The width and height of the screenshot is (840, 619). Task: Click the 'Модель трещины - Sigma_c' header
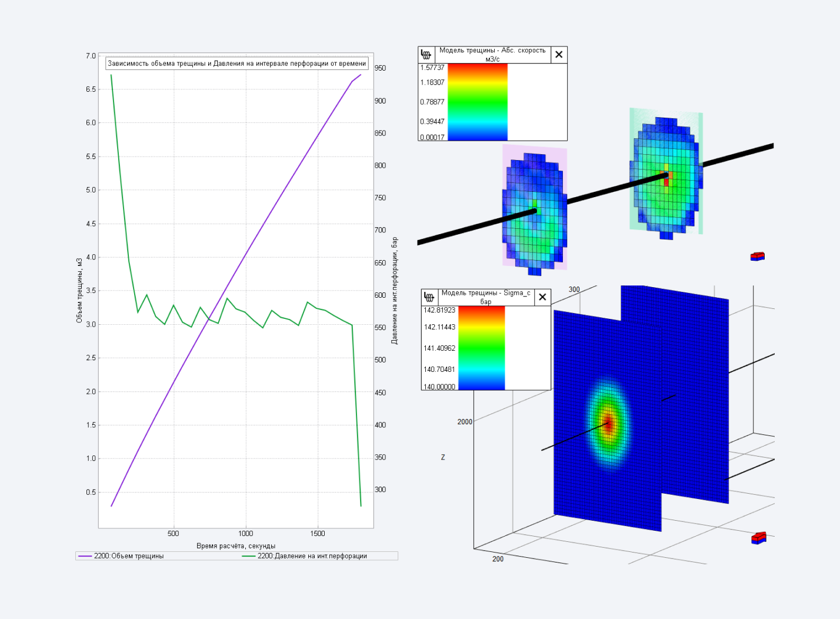(x=486, y=297)
